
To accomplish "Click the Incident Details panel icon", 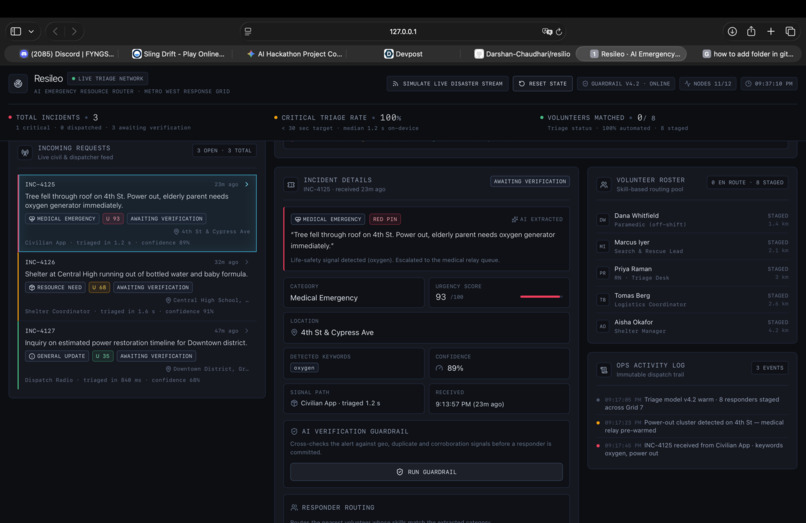I will click(291, 185).
